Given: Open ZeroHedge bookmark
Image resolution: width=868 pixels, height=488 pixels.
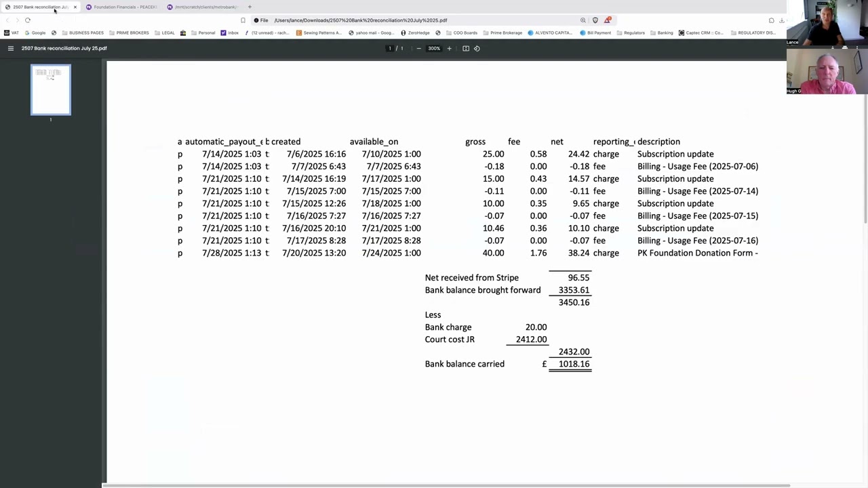Looking at the screenshot, I should 415,33.
